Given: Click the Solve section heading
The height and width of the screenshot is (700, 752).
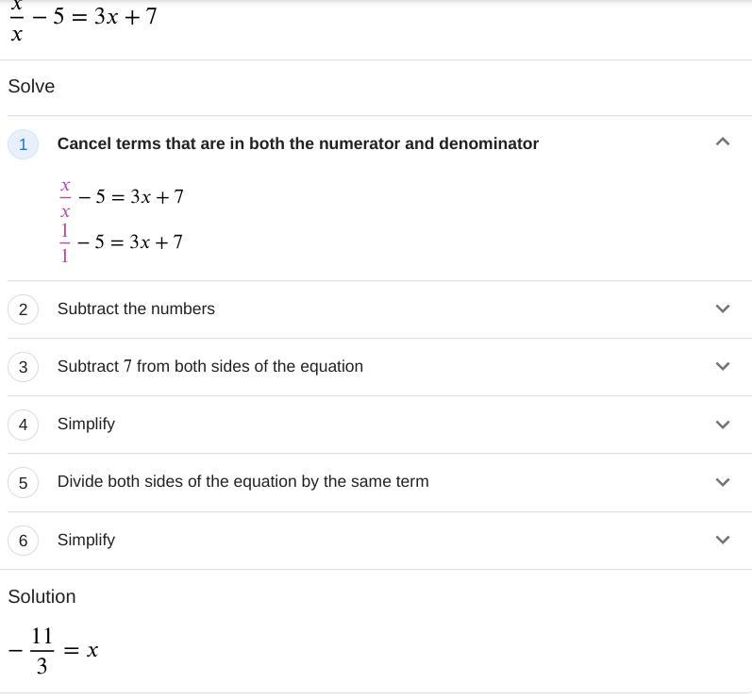Looking at the screenshot, I should click(x=31, y=86).
